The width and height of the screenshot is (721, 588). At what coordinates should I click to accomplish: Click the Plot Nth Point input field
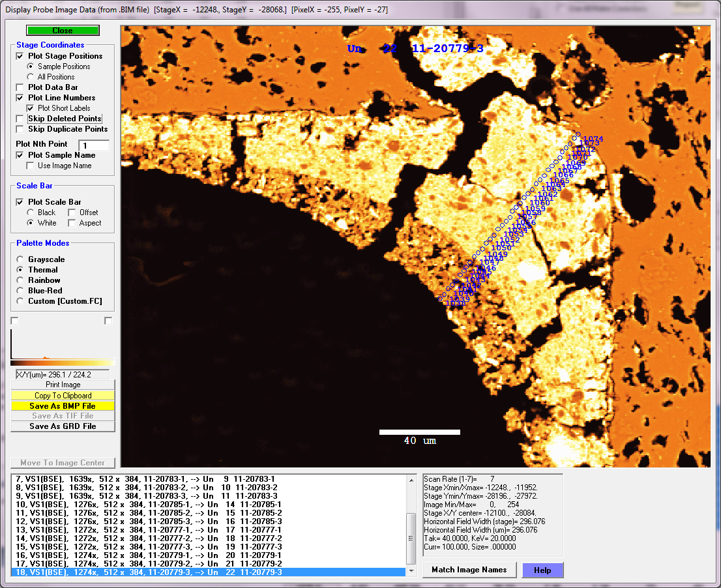pyautogui.click(x=93, y=145)
